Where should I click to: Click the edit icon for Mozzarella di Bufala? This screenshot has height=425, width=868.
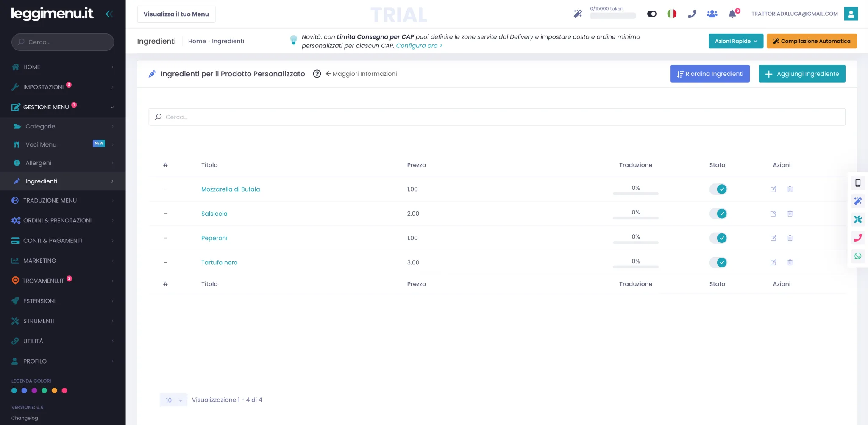[773, 189]
